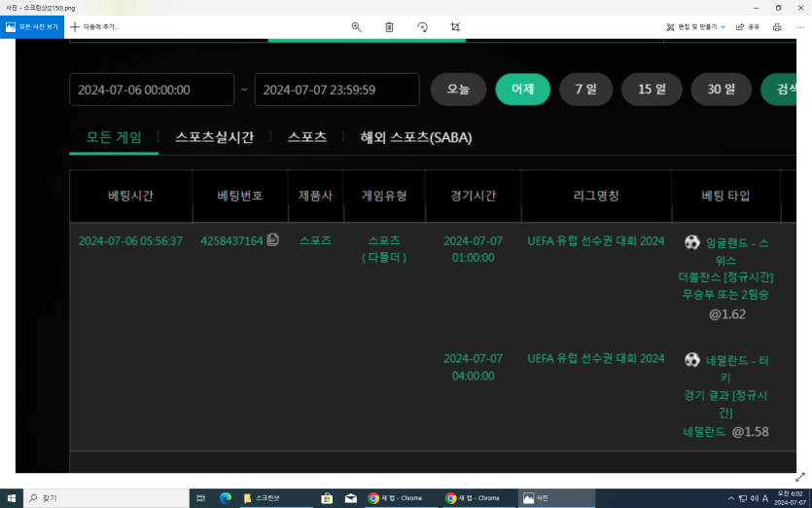This screenshot has height=508, width=812.
Task: Delete the photo using trash icon
Action: tap(389, 27)
